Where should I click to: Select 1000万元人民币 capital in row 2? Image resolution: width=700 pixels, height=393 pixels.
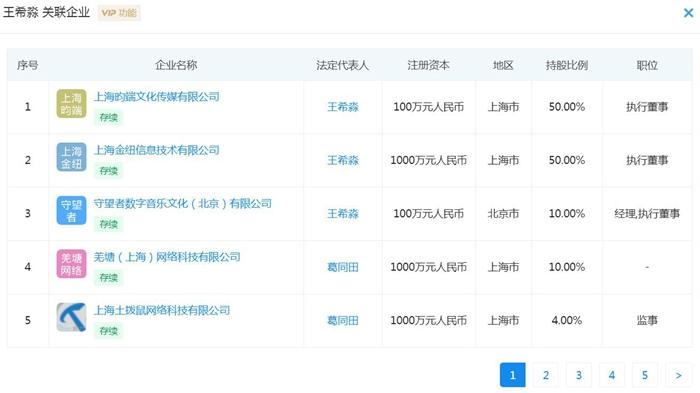428,160
